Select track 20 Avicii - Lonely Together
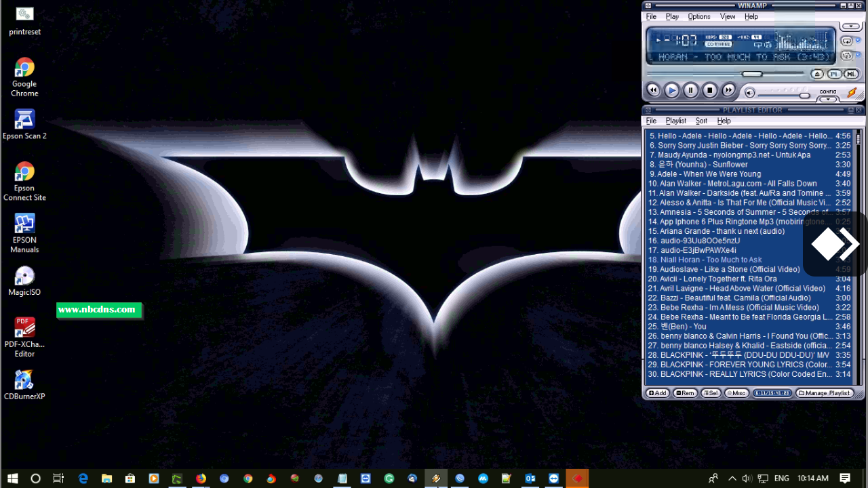Screen dimensions: 868x488 [712, 279]
